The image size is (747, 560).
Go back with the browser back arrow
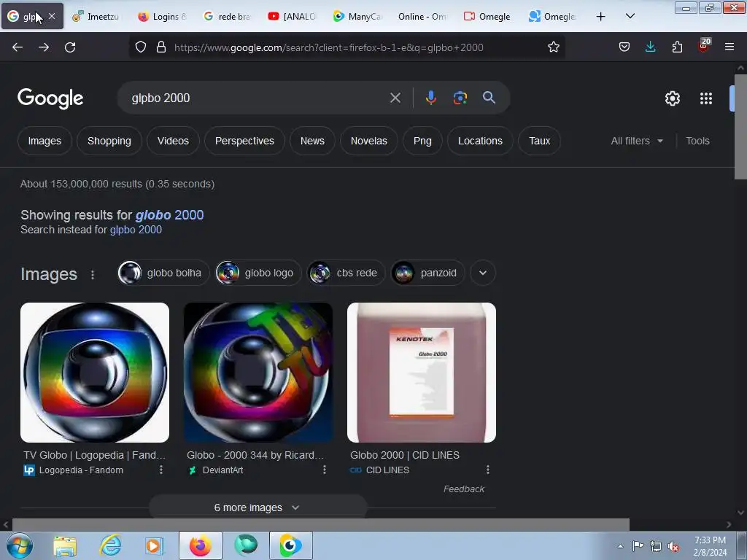[18, 47]
